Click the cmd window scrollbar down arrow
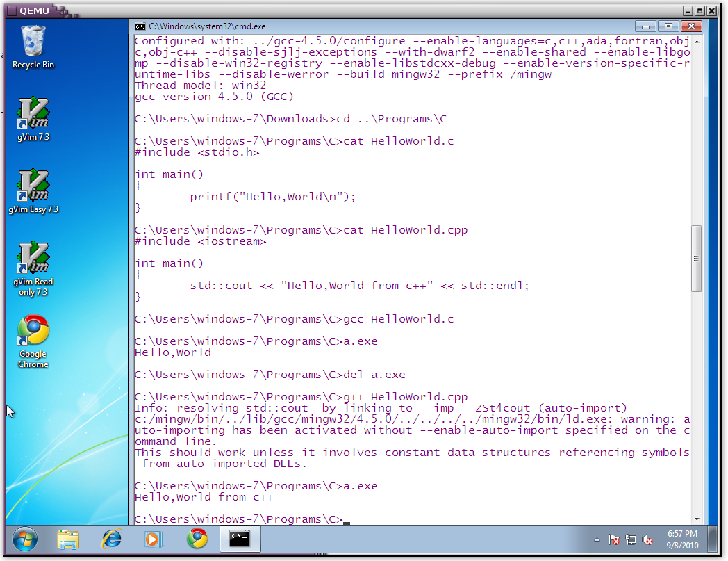Screen dimensions: 728x561 (x=696, y=518)
